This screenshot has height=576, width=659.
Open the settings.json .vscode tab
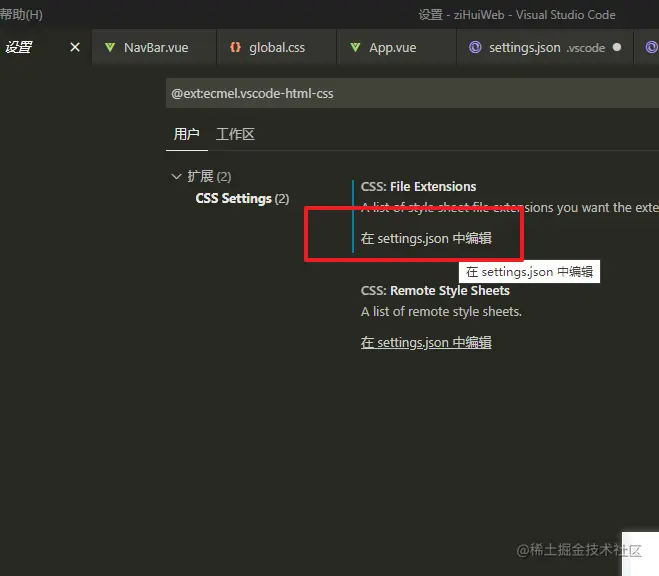tap(546, 47)
